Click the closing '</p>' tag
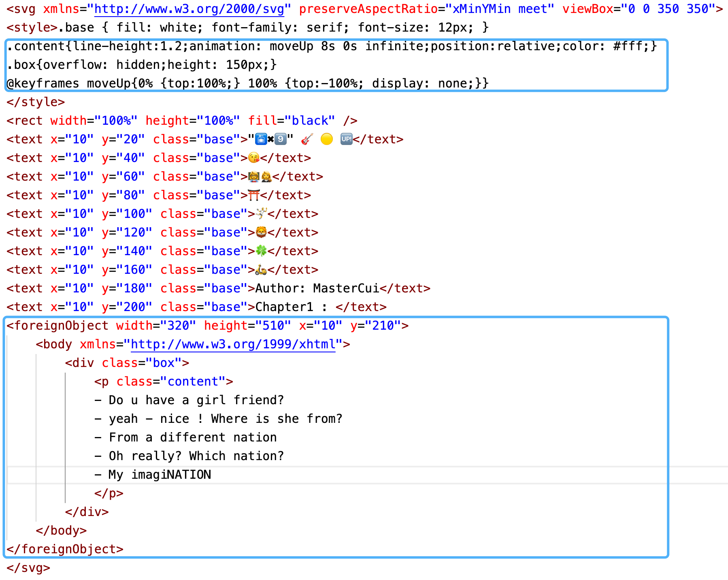The height and width of the screenshot is (580, 728). pyautogui.click(x=109, y=493)
